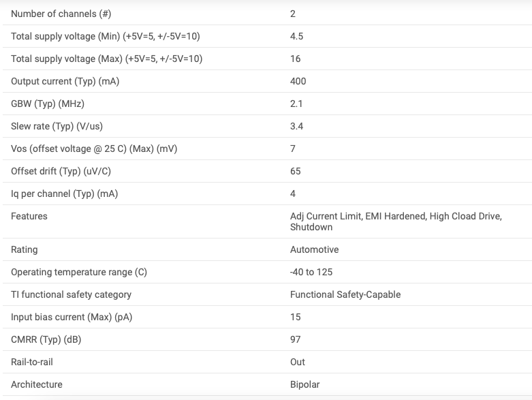Click the Shutdown text in Features
Image resolution: width=532 pixels, height=400 pixels.
point(311,227)
